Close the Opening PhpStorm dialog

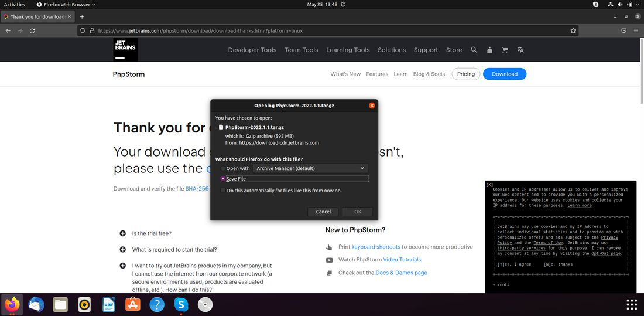point(372,106)
